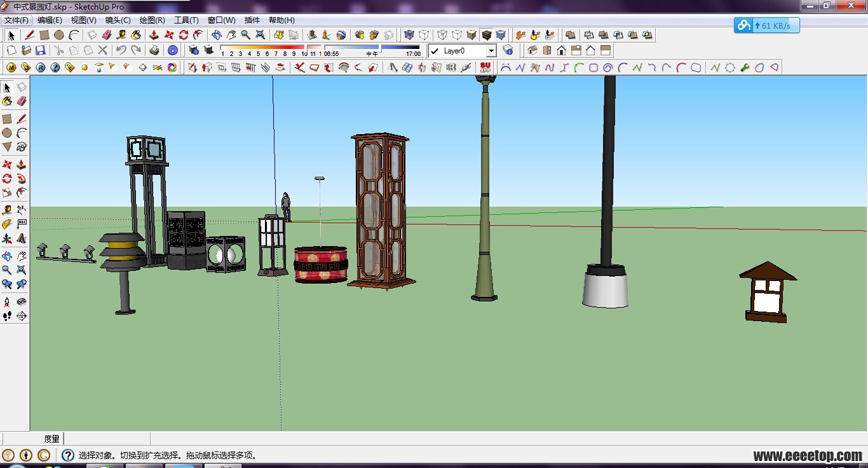Viewport: 868px width, 468px height.
Task: Select the Protractor tool
Action: (x=7, y=224)
